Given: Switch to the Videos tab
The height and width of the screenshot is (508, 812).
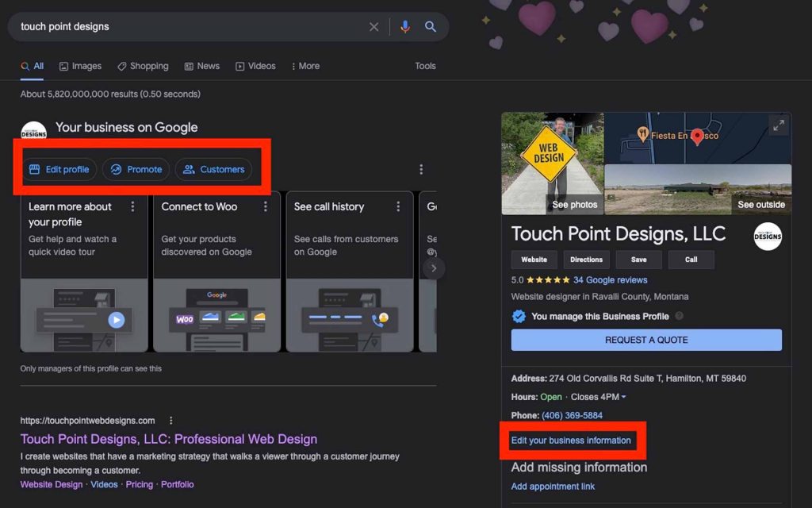Looking at the screenshot, I should (x=255, y=66).
